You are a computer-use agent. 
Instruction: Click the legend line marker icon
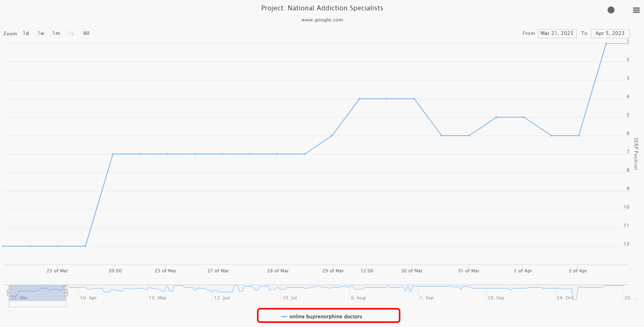coord(284,317)
